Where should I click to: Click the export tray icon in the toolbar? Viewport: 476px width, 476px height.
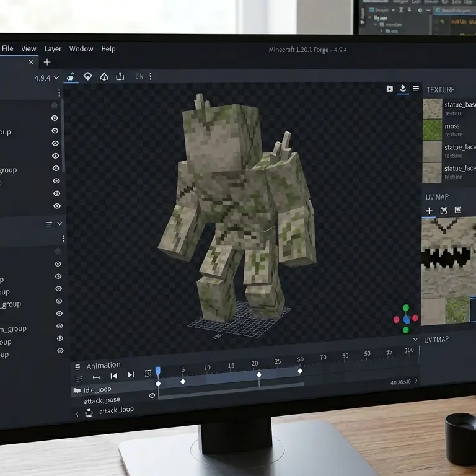[120, 76]
